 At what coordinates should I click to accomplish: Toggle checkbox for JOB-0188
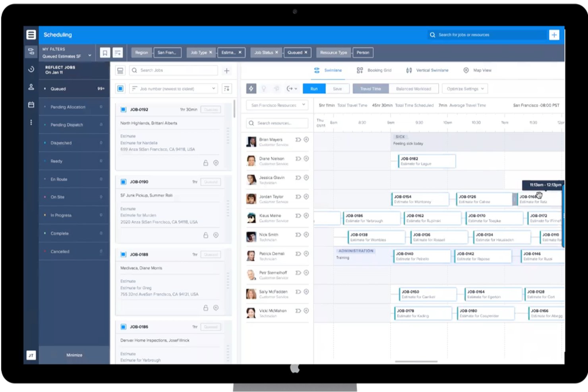(123, 254)
